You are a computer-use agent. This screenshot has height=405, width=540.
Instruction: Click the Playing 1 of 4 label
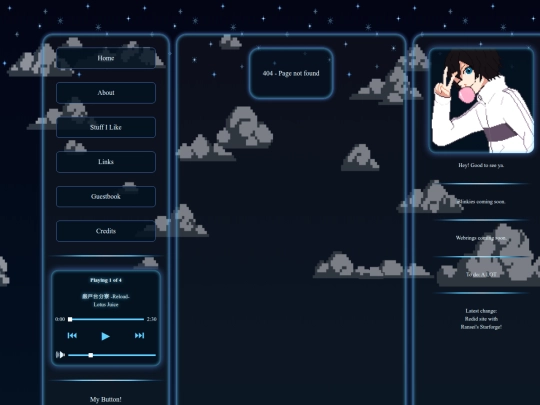click(106, 280)
